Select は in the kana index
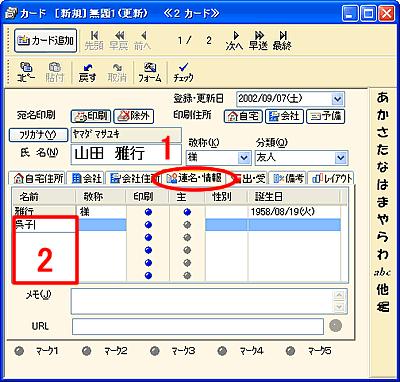Screen dimensions: 400x382 pyautogui.click(x=383, y=185)
